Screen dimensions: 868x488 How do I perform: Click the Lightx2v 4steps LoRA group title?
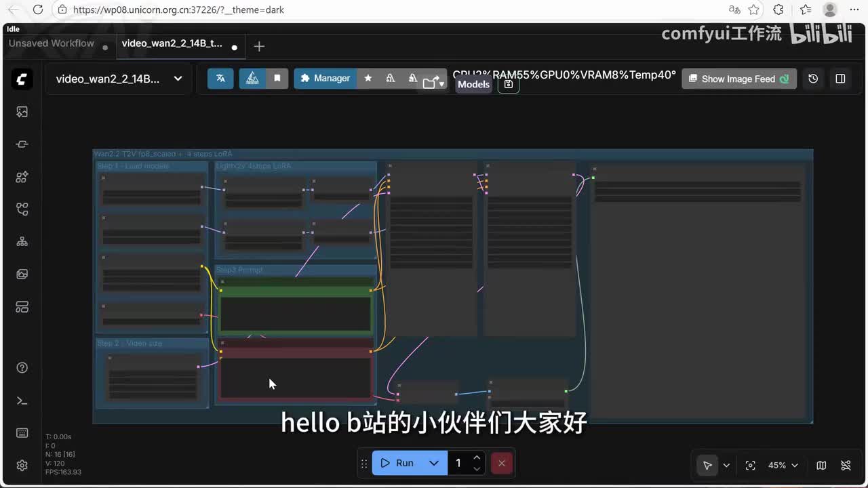coord(254,166)
